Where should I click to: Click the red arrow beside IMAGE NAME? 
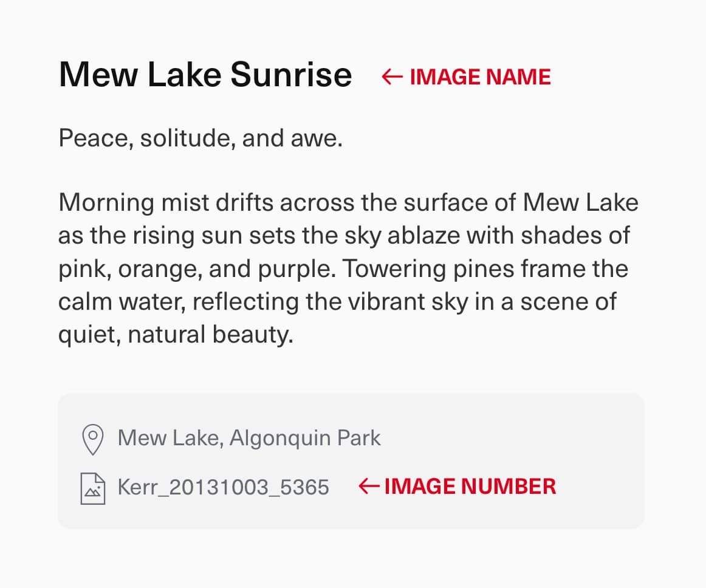pyautogui.click(x=392, y=77)
